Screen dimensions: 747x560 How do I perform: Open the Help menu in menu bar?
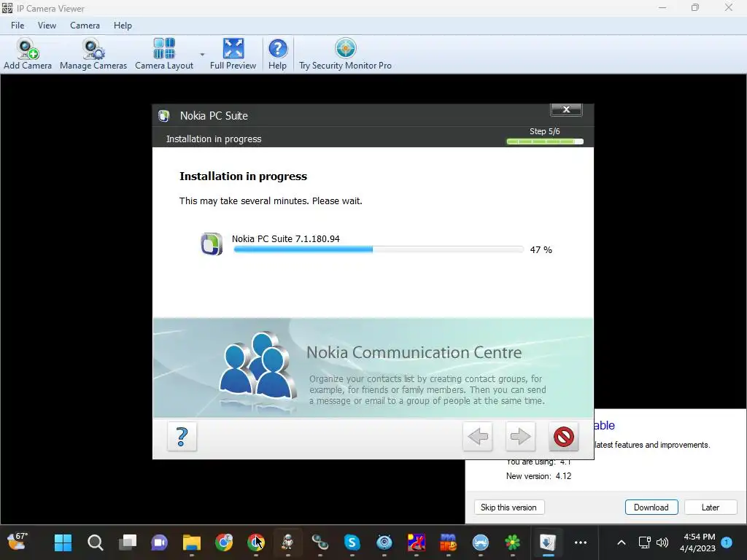[x=123, y=26]
